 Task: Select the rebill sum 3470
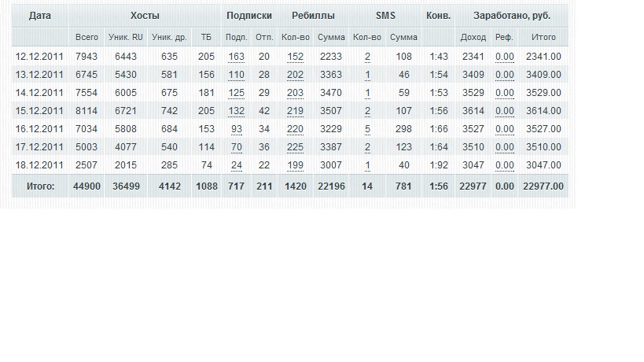point(331,93)
